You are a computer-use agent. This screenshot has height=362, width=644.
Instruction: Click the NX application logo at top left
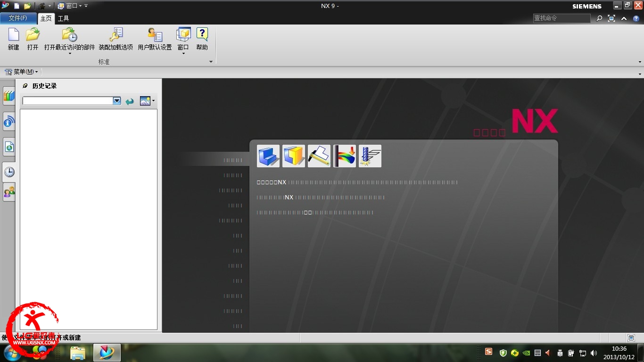click(x=5, y=6)
